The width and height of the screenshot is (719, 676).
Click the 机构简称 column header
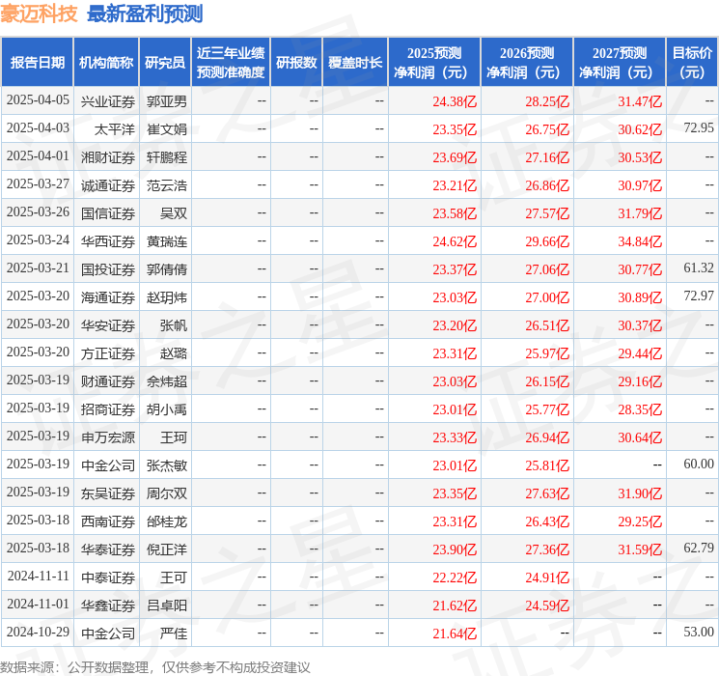click(x=106, y=62)
